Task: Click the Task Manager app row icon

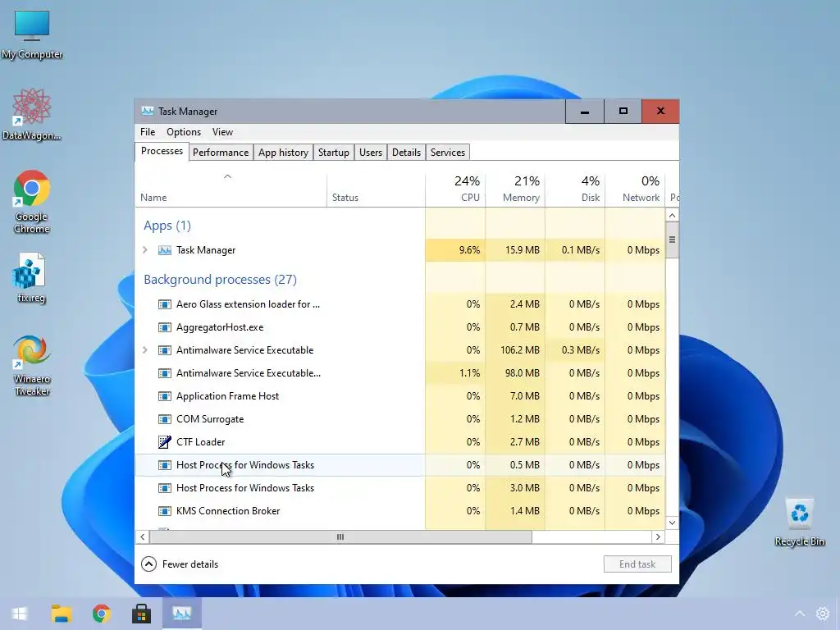Action: [164, 250]
